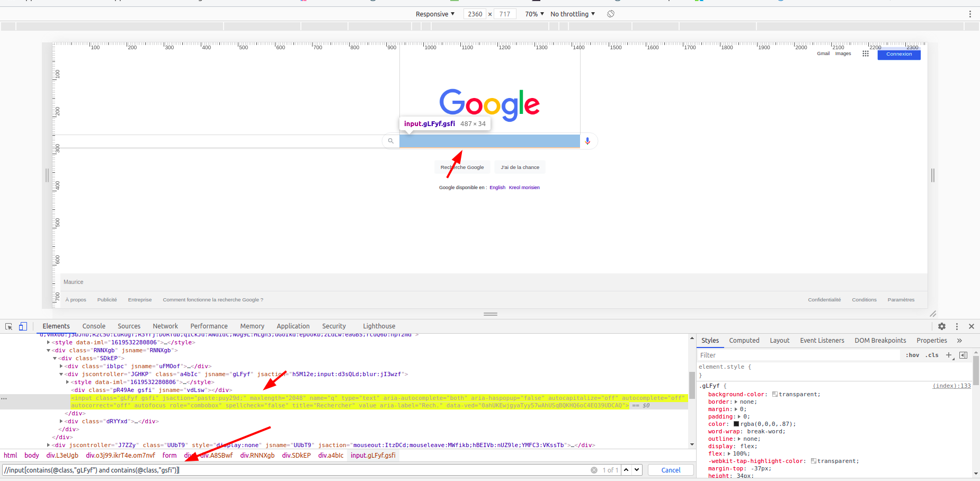Screen dimensions: 980x481
Task: Click the J'ai de la chance button
Action: point(520,167)
